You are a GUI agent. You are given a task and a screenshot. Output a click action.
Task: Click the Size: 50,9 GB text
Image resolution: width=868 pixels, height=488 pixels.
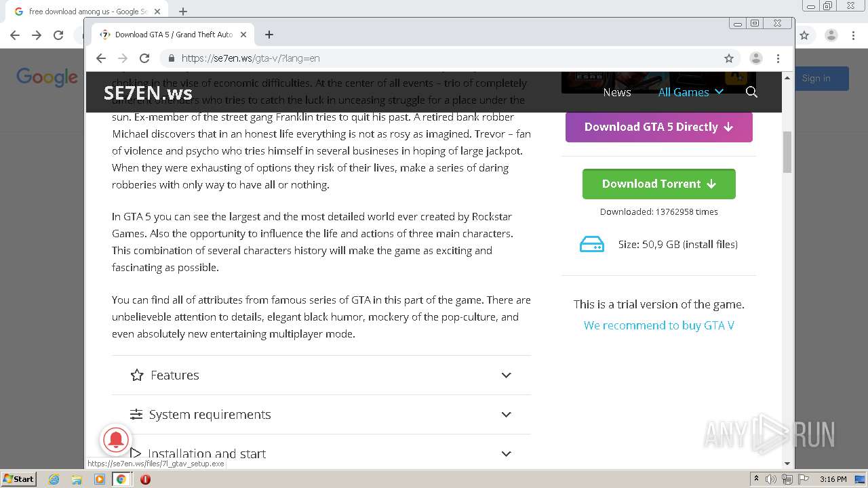[x=678, y=244]
